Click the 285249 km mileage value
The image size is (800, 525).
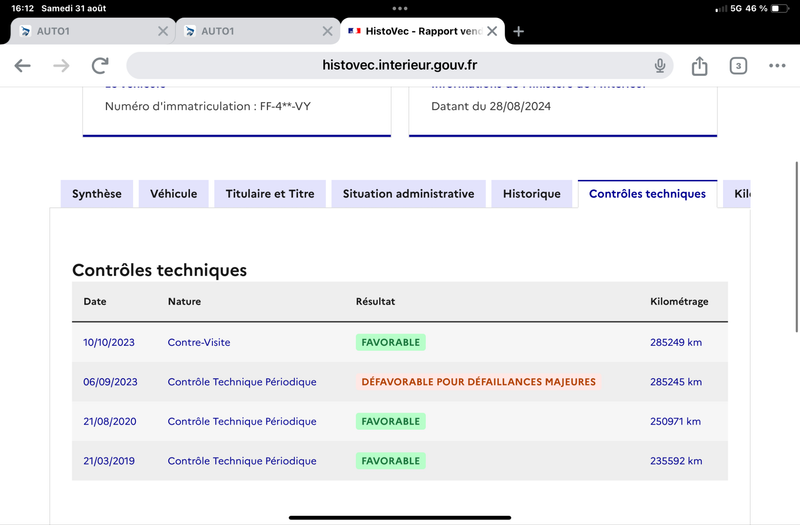(x=676, y=342)
